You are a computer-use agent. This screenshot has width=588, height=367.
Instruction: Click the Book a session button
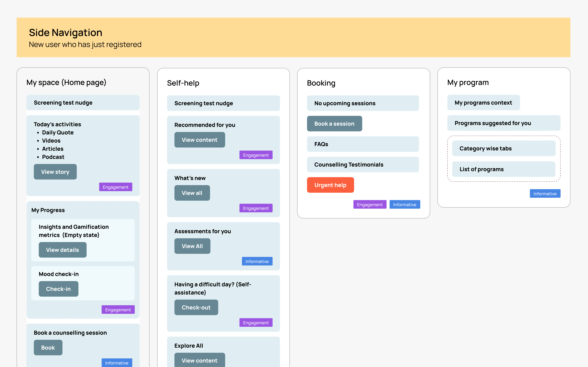[334, 124]
